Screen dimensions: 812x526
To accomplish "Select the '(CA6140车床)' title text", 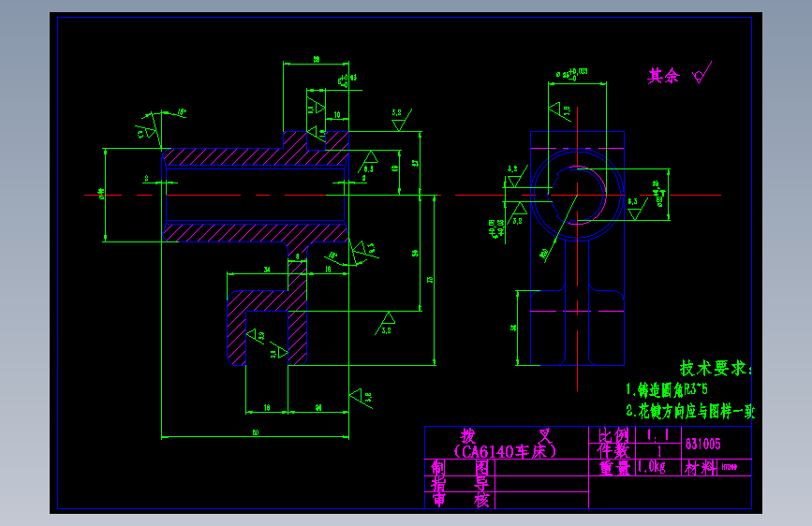I will 505,451.
